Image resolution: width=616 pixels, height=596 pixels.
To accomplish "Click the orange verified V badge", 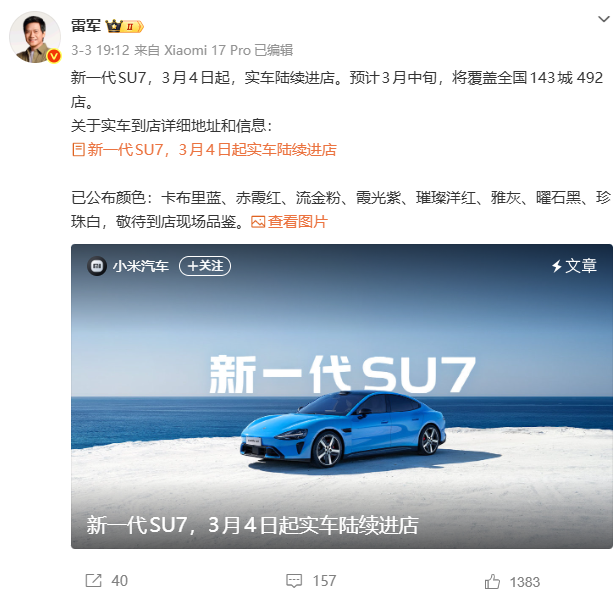I will 54,56.
